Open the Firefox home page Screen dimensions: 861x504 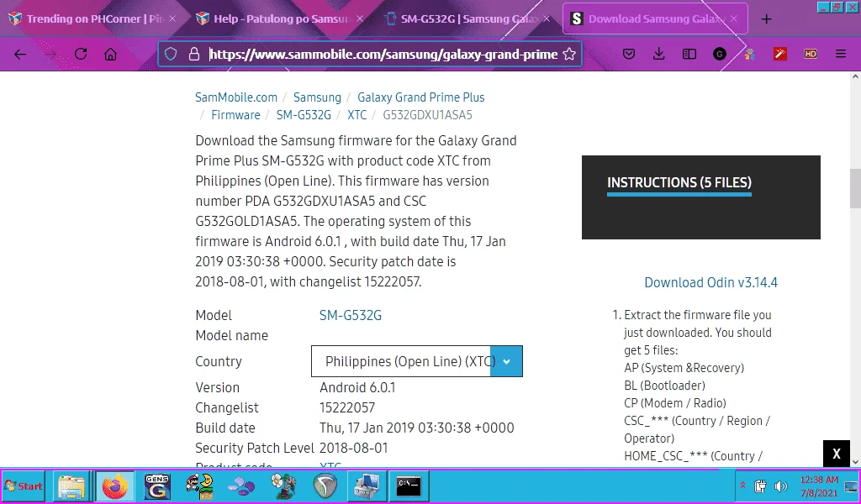tap(111, 54)
